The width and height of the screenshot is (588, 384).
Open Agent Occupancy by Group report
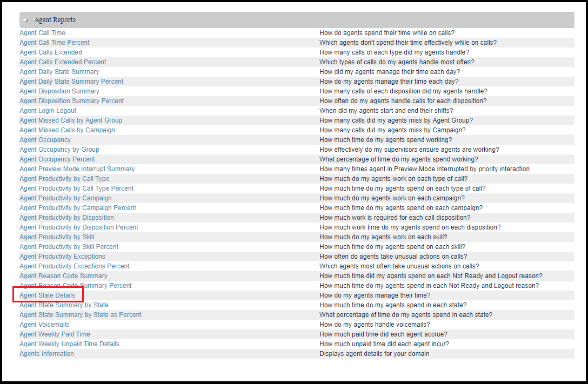(x=59, y=150)
